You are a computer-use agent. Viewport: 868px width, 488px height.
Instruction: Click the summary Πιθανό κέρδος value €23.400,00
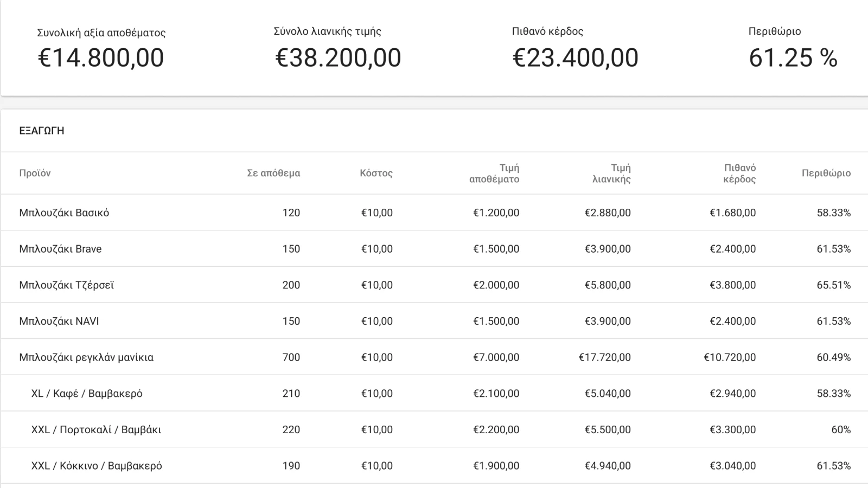(575, 58)
